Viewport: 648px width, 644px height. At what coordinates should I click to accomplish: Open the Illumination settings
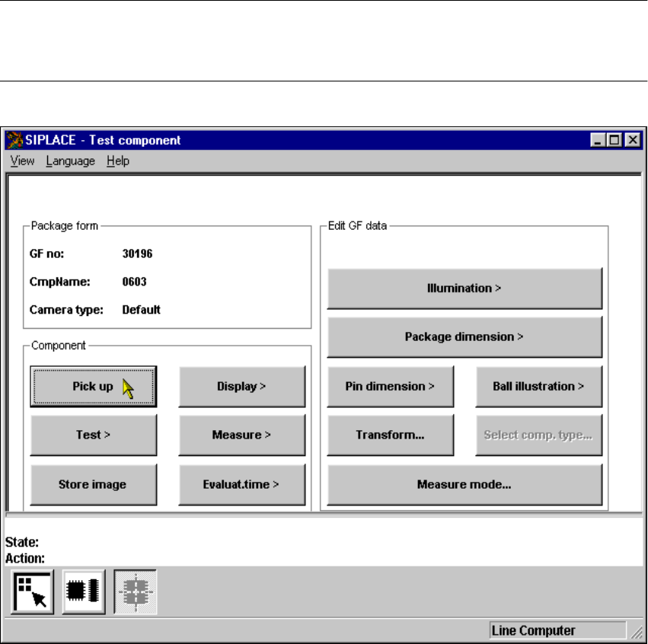[x=464, y=289]
